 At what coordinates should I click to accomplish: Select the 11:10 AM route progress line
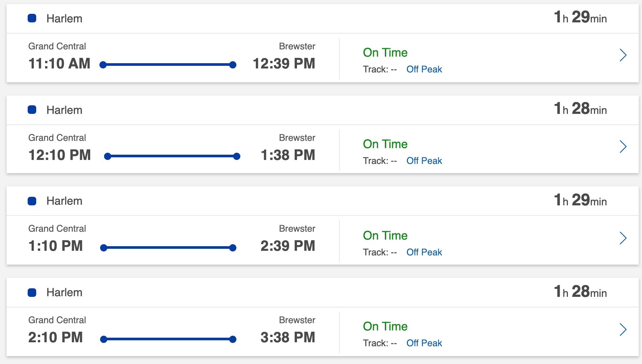click(x=168, y=65)
